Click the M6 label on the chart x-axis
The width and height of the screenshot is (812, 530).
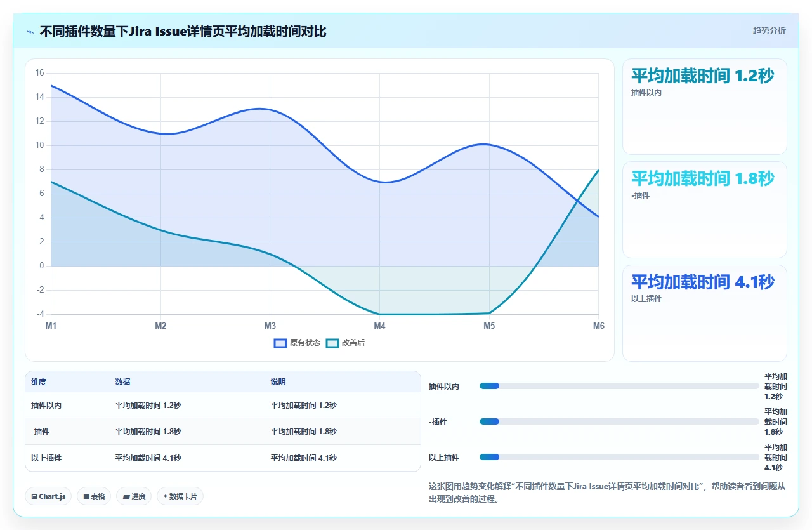point(599,326)
